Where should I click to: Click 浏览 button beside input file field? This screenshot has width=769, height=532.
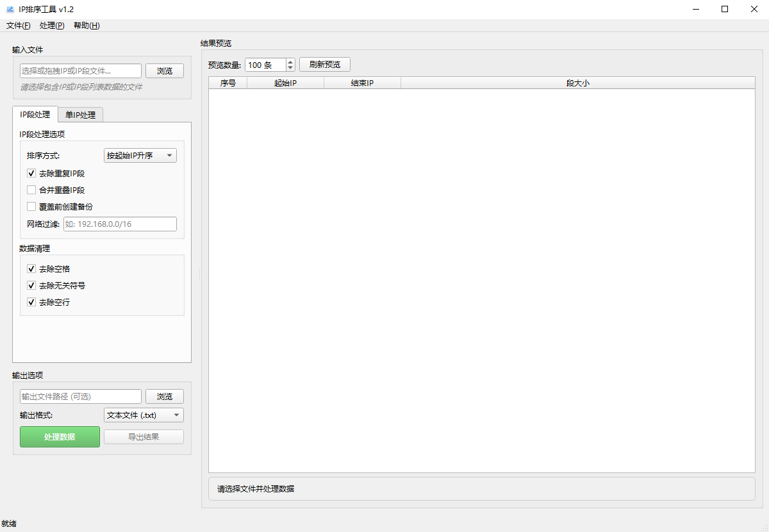165,71
